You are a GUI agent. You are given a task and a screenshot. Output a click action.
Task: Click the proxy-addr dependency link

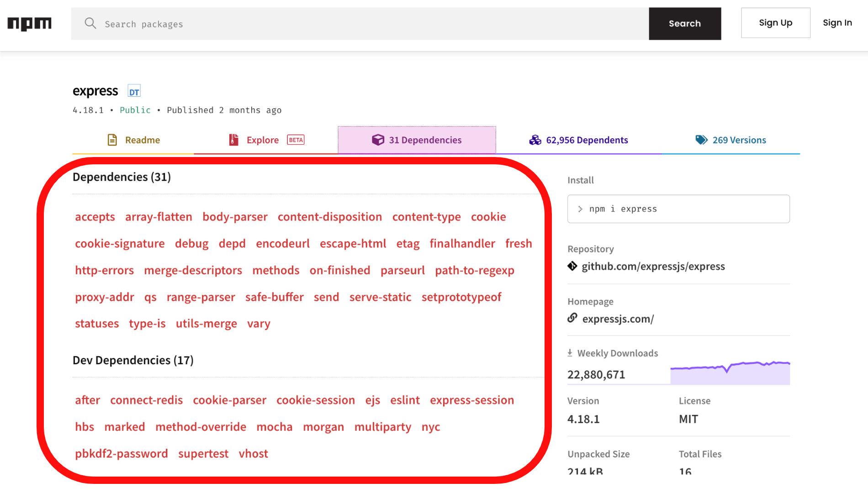[x=105, y=297]
